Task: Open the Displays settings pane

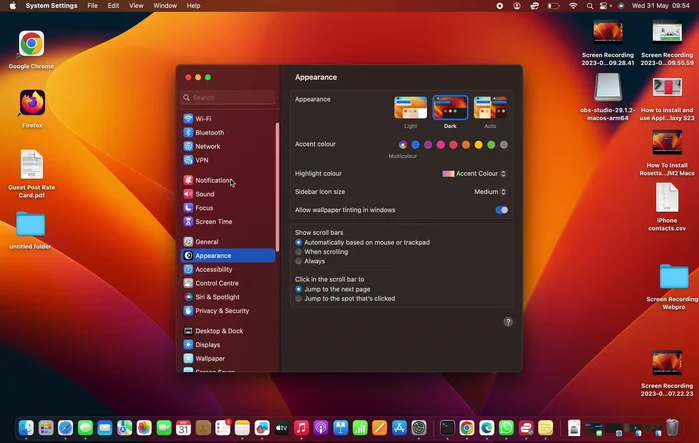Action: [x=208, y=345]
